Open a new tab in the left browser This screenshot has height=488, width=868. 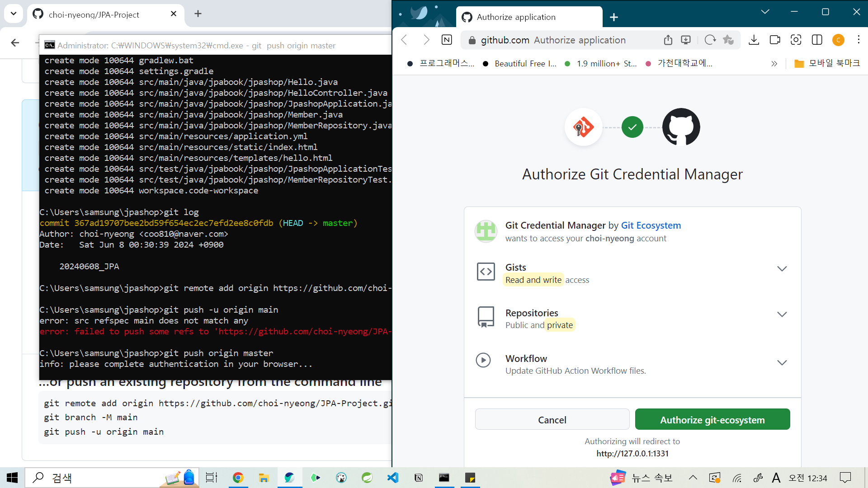(198, 14)
